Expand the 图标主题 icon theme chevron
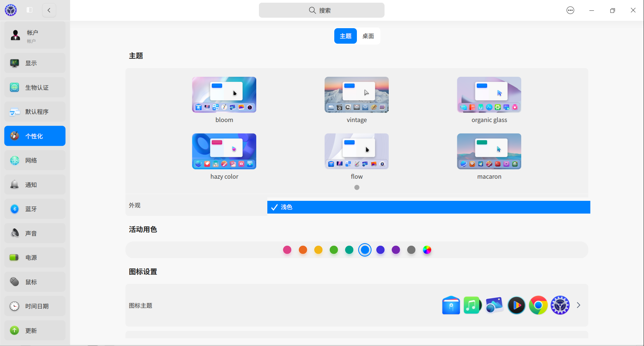Screen dimensions: 644x346 point(579,305)
